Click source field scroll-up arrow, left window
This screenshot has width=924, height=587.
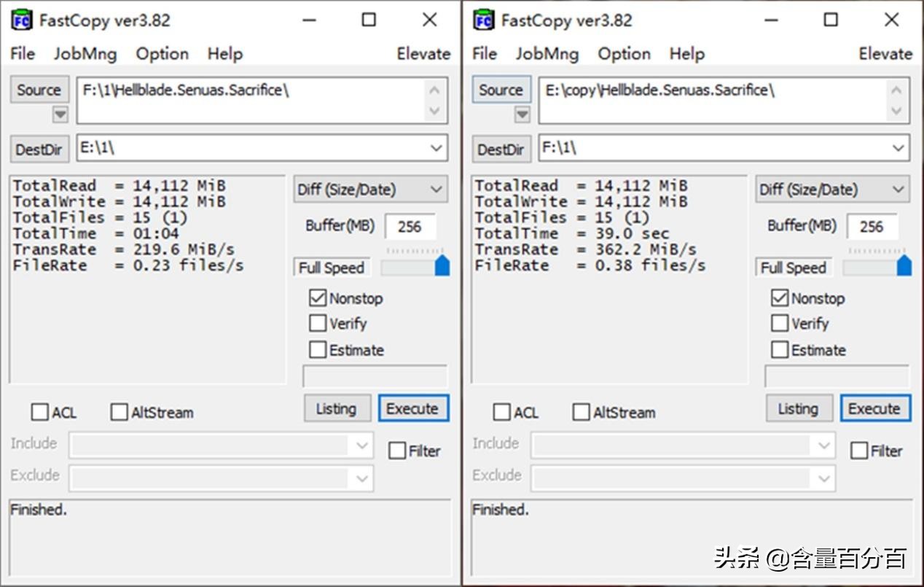435,90
